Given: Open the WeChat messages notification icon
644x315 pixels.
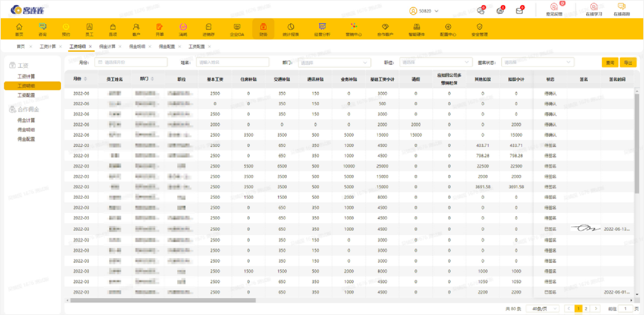Looking at the screenshot, I should (481, 10).
